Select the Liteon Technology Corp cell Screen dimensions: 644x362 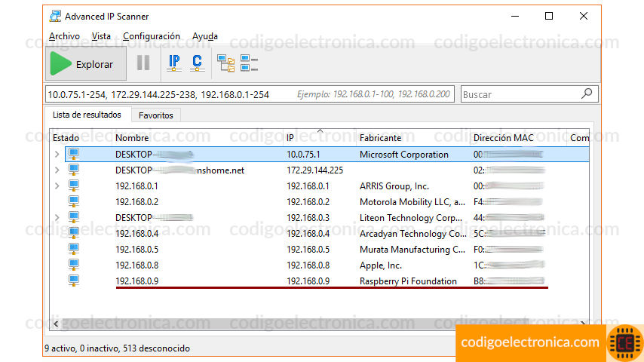[x=411, y=218]
